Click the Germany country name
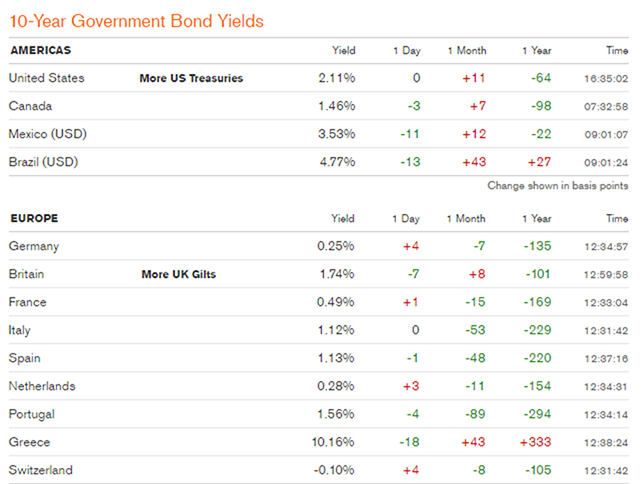The image size is (644, 484). [33, 246]
